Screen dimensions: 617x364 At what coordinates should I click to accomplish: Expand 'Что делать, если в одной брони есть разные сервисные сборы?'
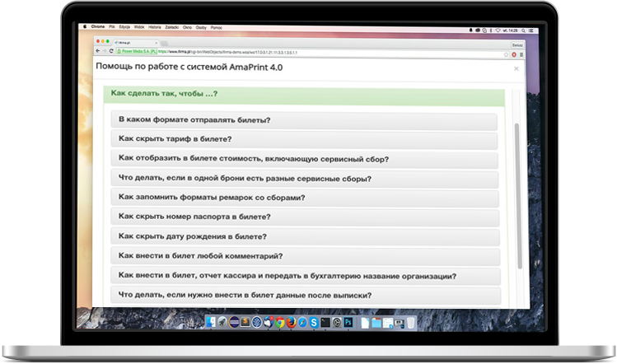305,178
